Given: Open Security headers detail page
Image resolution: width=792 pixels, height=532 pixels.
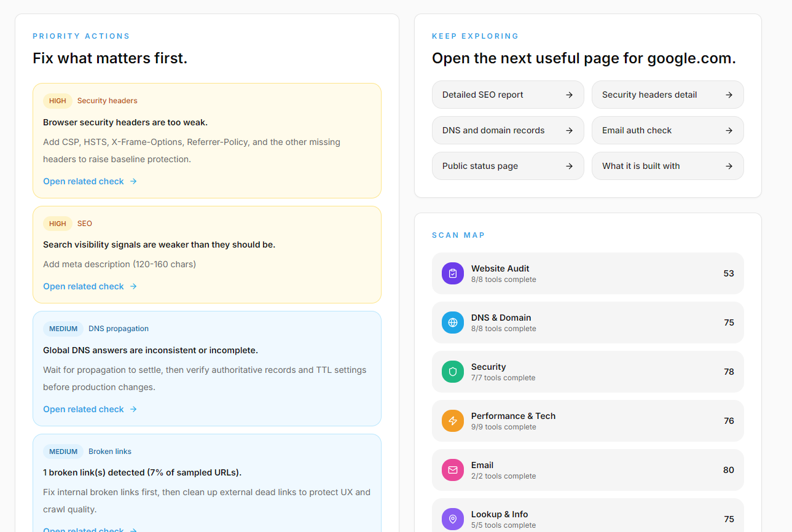Looking at the screenshot, I should (x=668, y=95).
